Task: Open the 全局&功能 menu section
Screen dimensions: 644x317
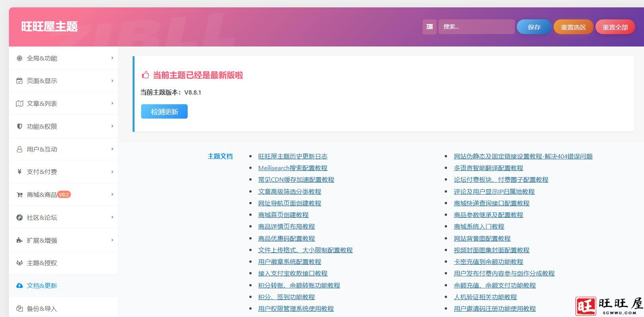Action: tap(63, 58)
